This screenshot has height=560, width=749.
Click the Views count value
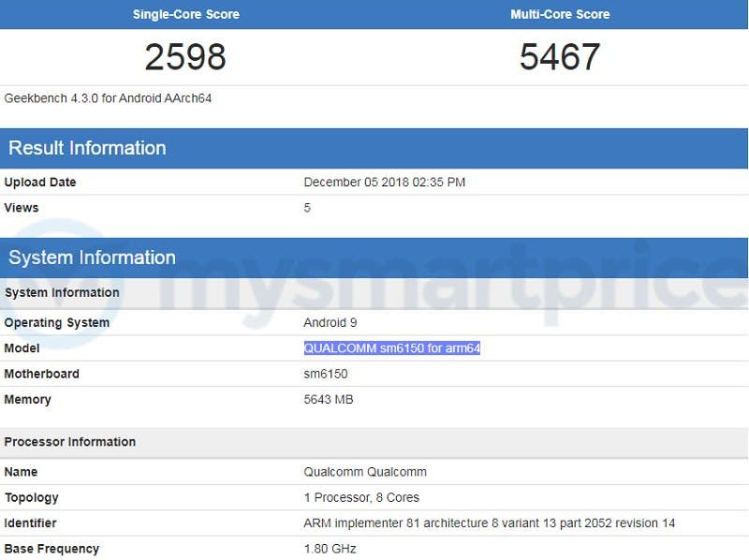pos(307,208)
